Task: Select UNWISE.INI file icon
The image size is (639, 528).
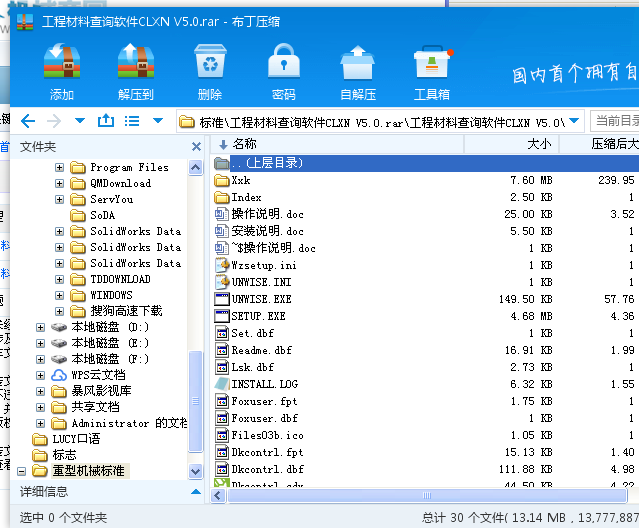Action: pos(222,282)
